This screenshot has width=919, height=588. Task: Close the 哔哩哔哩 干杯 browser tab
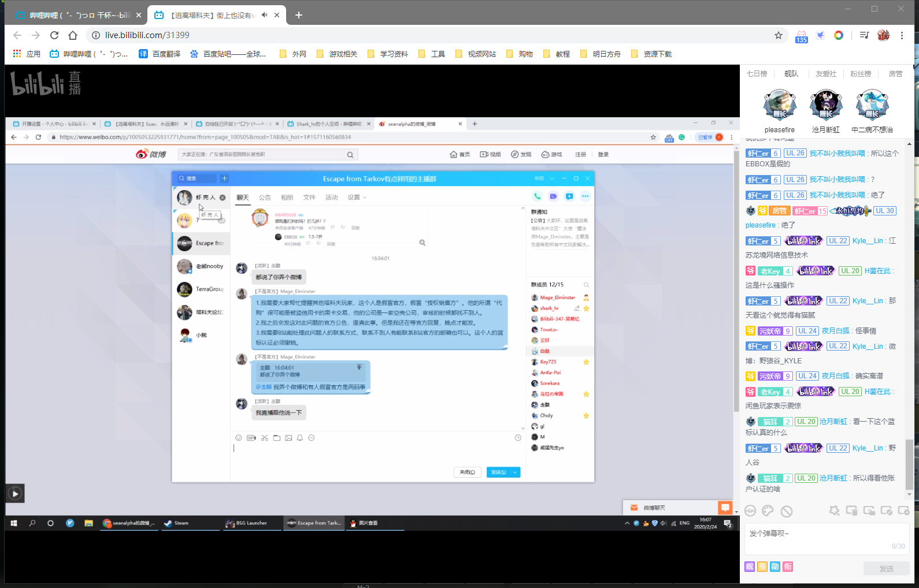click(139, 15)
